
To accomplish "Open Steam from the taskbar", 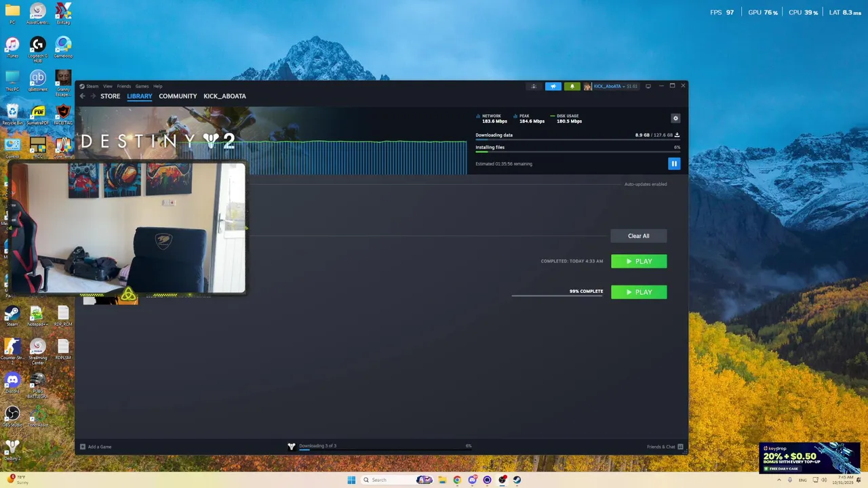I will pos(517,480).
